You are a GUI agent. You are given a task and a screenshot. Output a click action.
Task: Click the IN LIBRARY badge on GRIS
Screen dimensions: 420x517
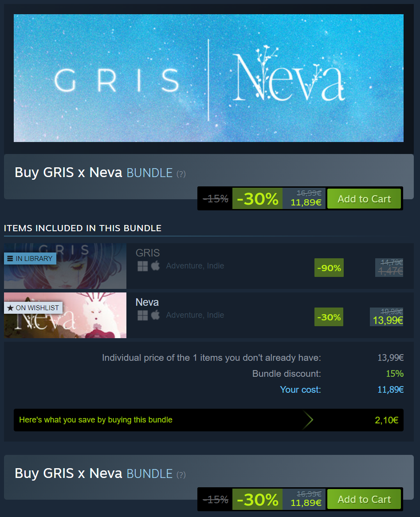click(x=30, y=258)
